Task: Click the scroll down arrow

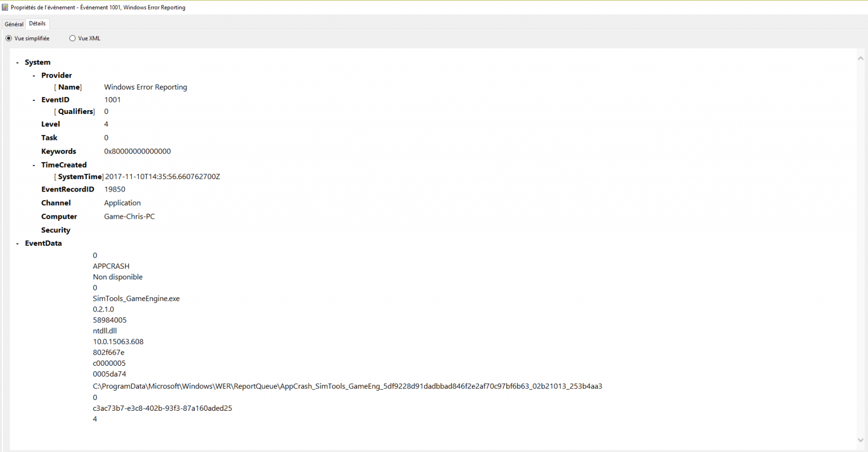Action: tap(860, 440)
